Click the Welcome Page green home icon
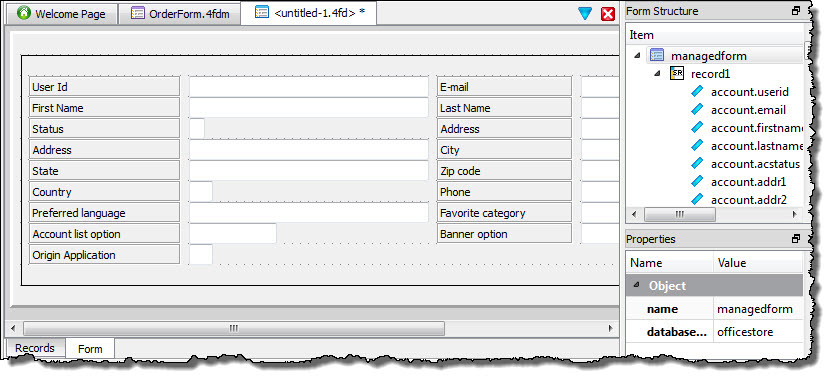Viewport: 831px width, 378px height. click(x=24, y=13)
